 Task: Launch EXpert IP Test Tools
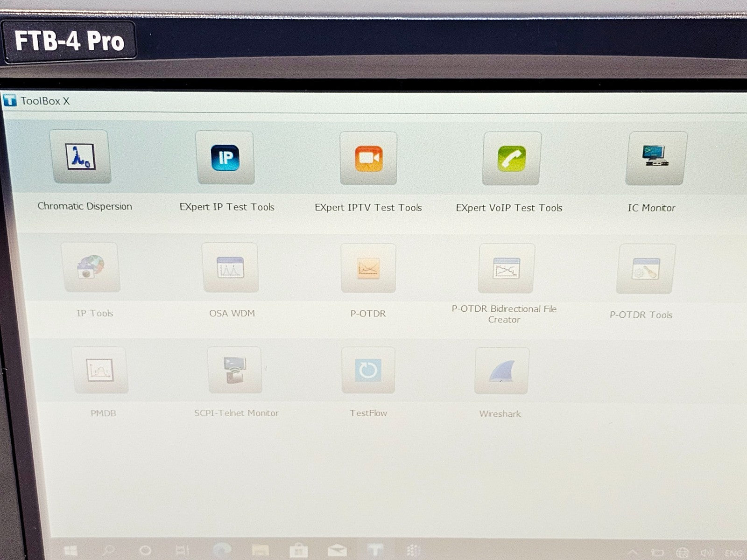point(225,157)
